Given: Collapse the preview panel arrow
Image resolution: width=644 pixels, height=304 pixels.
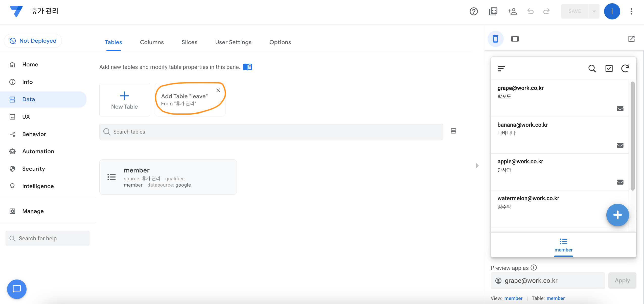Looking at the screenshot, I should (x=477, y=166).
